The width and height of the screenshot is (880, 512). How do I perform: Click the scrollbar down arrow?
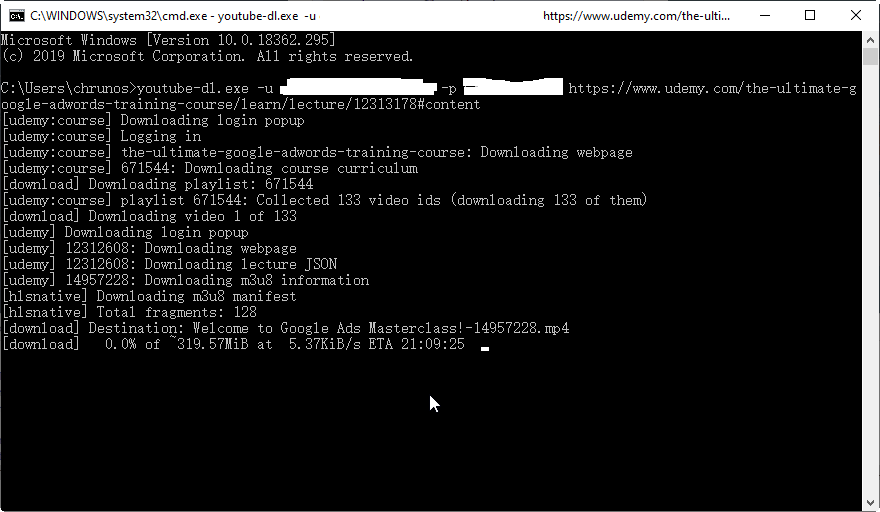pos(870,503)
